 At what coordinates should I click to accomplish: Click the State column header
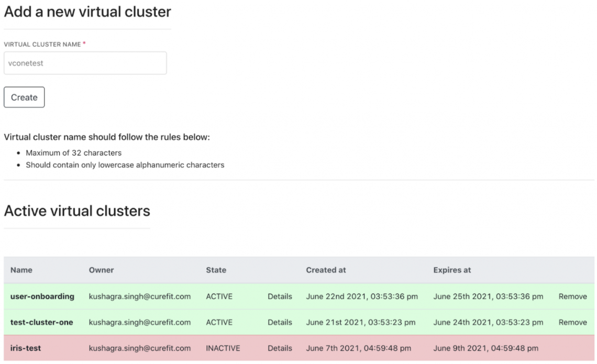(x=216, y=270)
